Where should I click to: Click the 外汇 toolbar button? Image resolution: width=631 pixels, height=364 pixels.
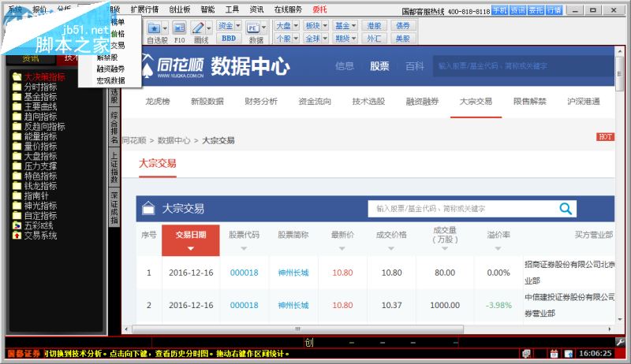tap(374, 39)
